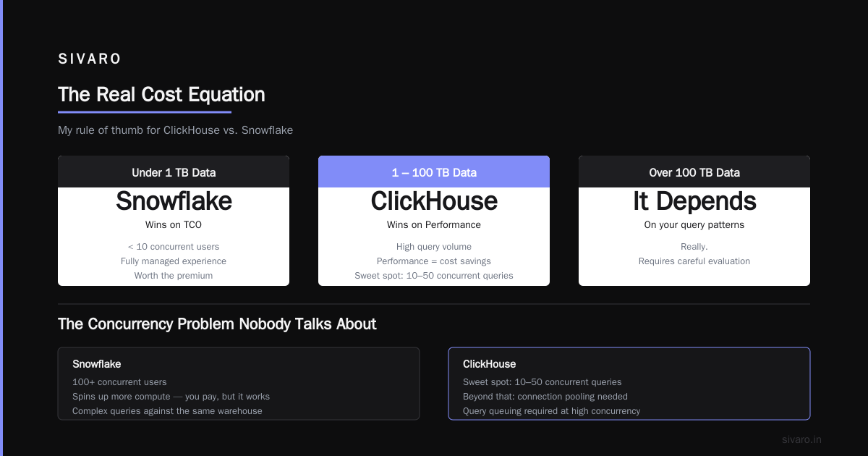Click 'Query queuing required at high concurrency' line
The image size is (868, 456).
pos(552,411)
